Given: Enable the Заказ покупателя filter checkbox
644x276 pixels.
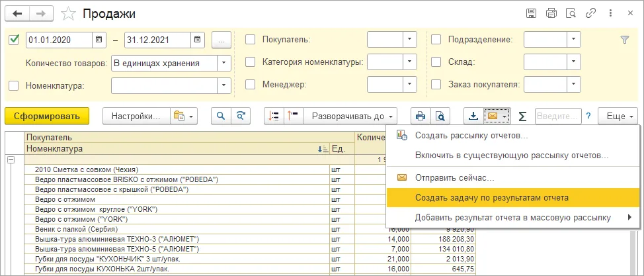Looking at the screenshot, I should tap(436, 85).
